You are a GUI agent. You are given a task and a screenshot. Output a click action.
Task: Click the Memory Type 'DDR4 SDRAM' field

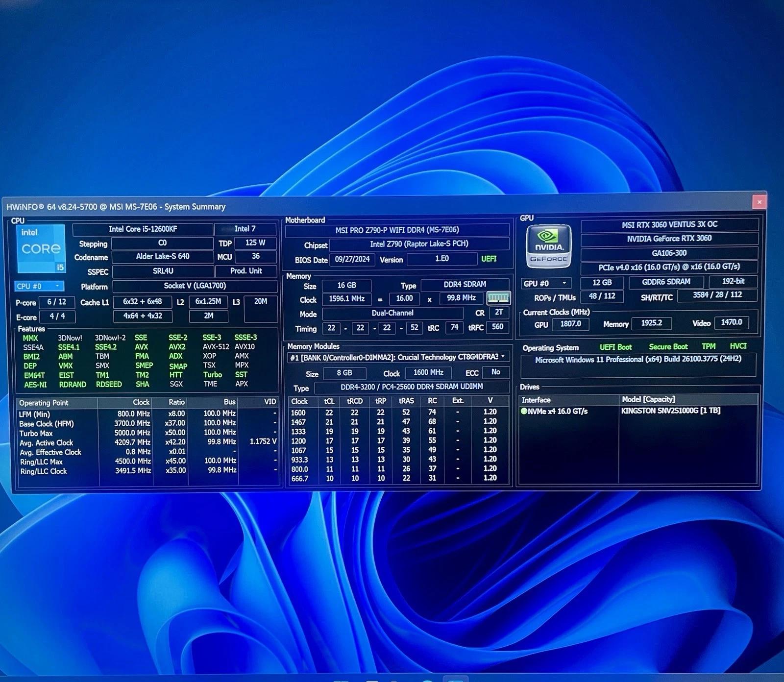465,284
